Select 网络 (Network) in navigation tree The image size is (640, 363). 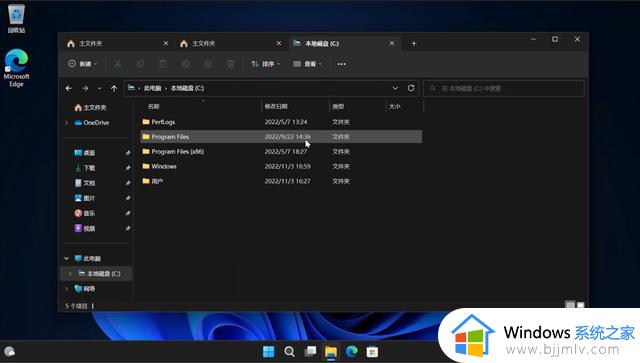point(85,289)
